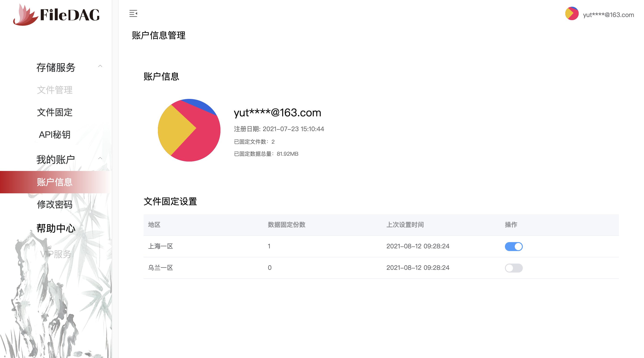Click small user avatar in header

tap(572, 14)
